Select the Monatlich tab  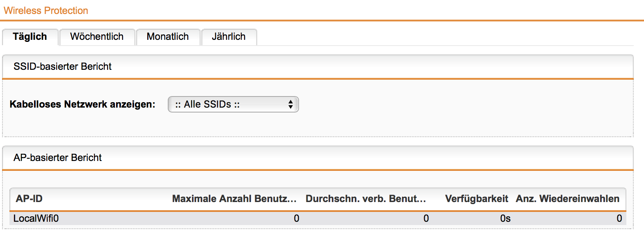168,37
